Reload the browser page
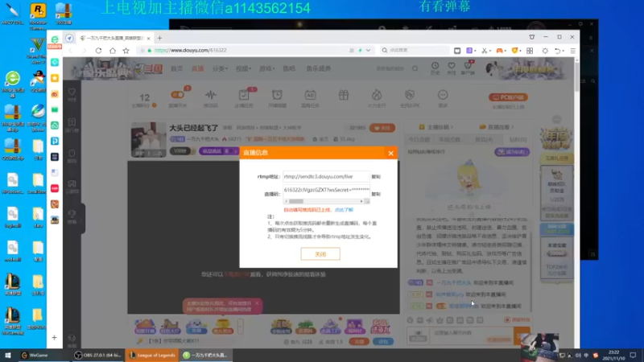This screenshot has height=362, width=644. (x=98, y=51)
